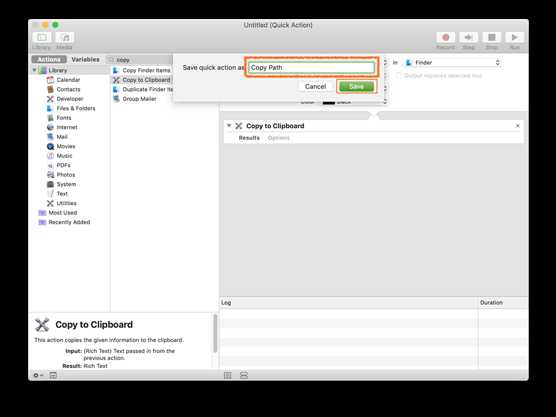This screenshot has width=556, height=417.
Task: Click the green Save button
Action: coord(356,87)
